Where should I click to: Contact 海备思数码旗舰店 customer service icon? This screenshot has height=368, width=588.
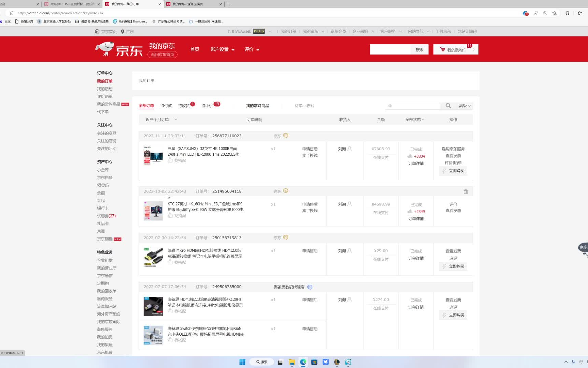coord(310,287)
